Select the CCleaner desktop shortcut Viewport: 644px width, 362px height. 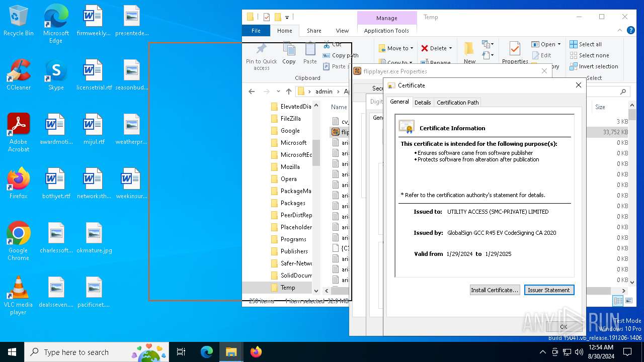[x=18, y=75]
